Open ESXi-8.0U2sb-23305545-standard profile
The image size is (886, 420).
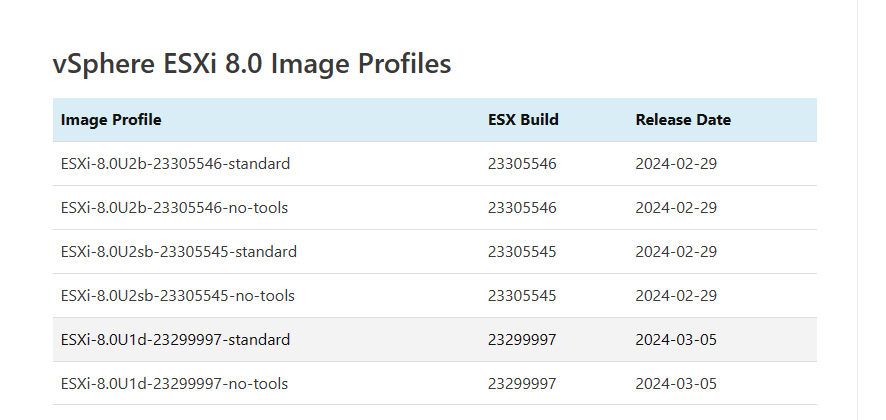[x=179, y=252]
